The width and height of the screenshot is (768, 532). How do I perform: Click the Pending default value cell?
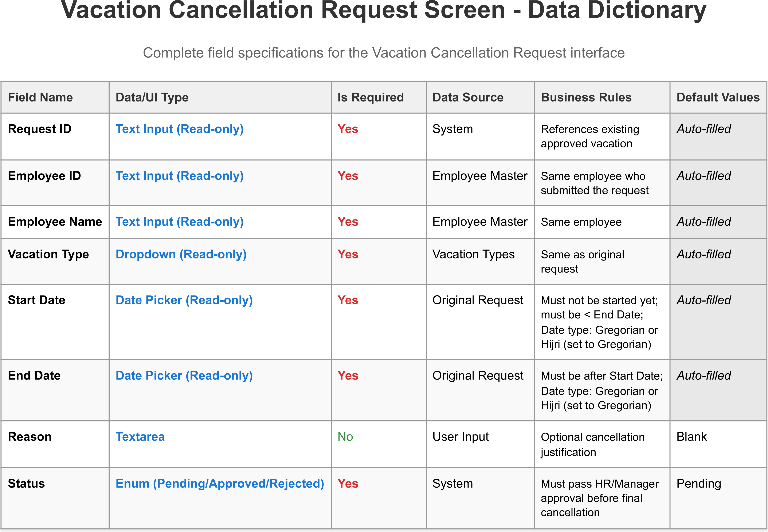(x=698, y=484)
